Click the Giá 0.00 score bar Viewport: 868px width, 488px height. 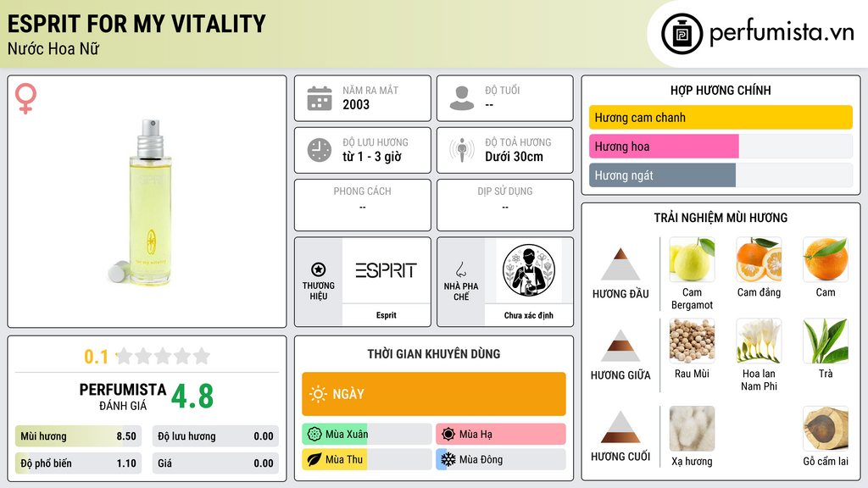215,463
